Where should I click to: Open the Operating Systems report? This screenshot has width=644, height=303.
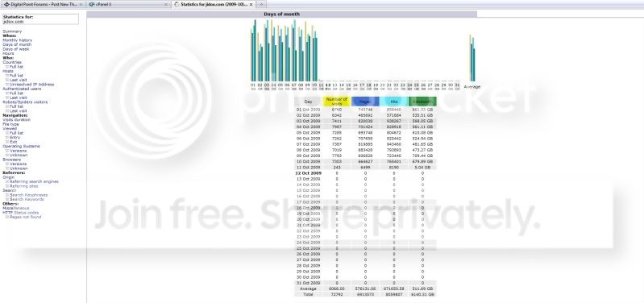coord(21,146)
